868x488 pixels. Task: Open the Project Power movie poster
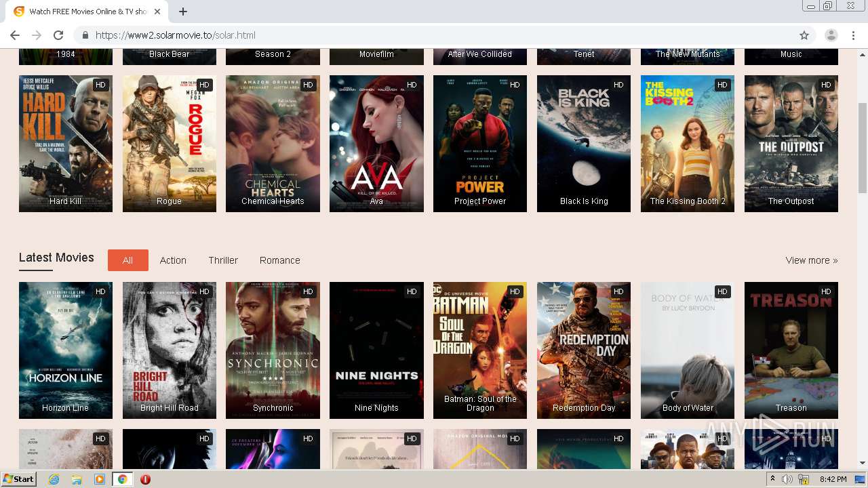tap(480, 144)
